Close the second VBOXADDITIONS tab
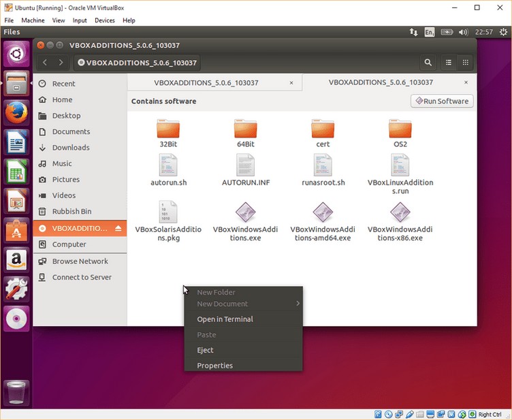This screenshot has width=512, height=420. click(x=466, y=82)
